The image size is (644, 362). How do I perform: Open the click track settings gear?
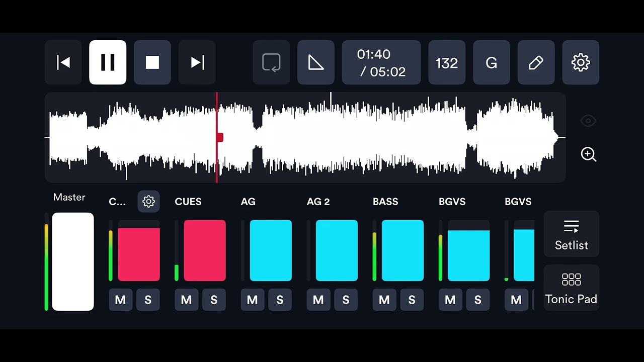coord(148,202)
